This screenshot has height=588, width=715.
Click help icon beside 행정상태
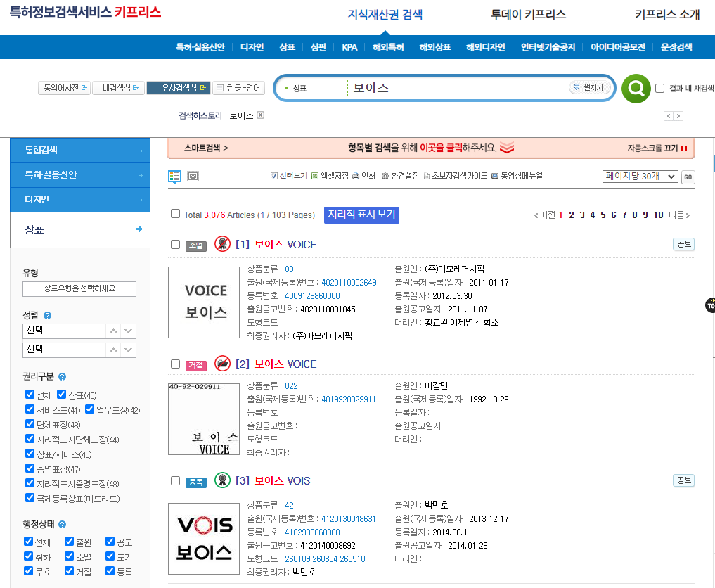63,524
